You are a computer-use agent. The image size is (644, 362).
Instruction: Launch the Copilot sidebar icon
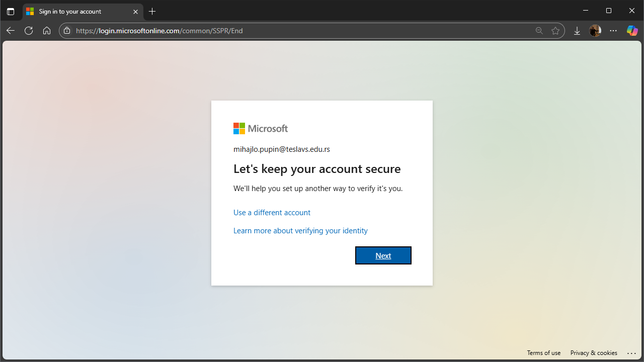[632, 31]
